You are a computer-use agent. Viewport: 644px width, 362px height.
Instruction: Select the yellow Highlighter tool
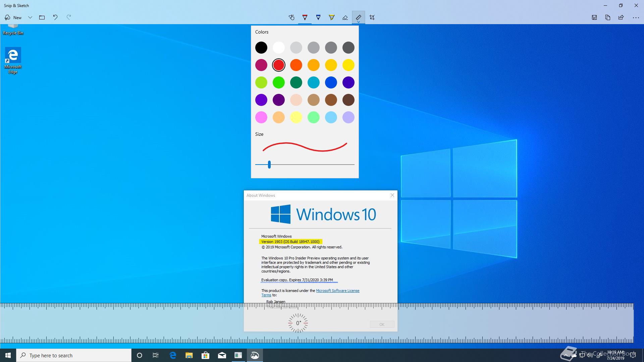click(332, 17)
